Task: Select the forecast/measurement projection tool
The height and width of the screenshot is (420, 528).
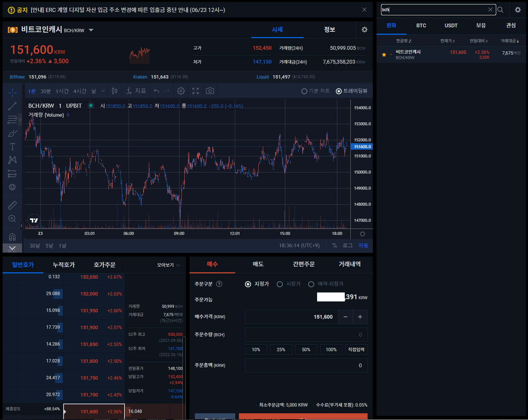Action: click(12, 174)
